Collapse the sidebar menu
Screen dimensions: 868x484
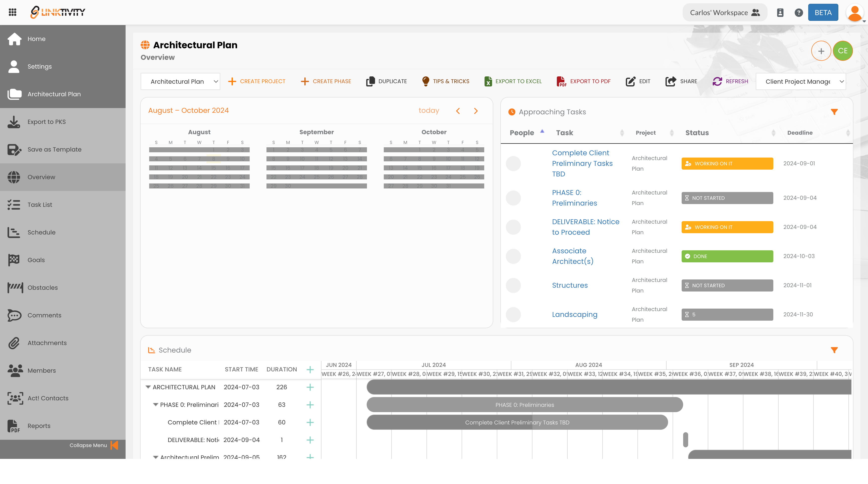tap(94, 445)
